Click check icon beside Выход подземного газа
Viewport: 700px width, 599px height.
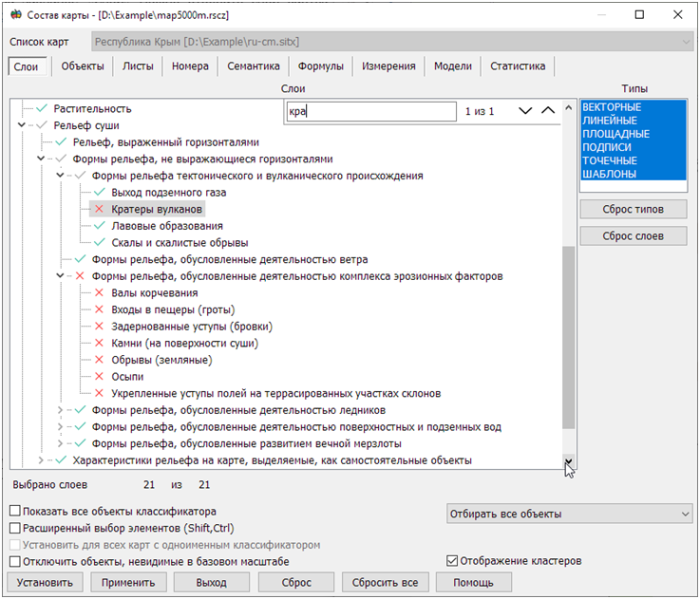tap(99, 193)
